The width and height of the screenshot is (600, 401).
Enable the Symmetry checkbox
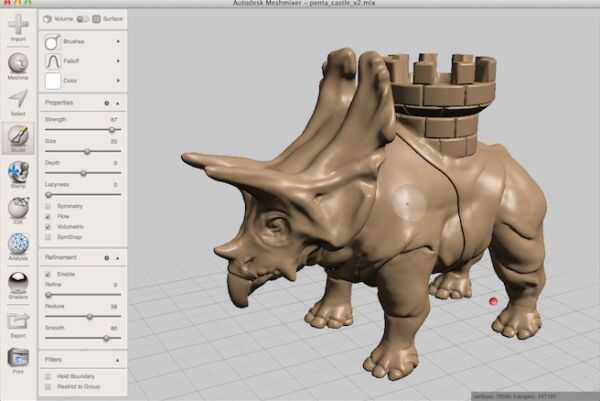48,206
